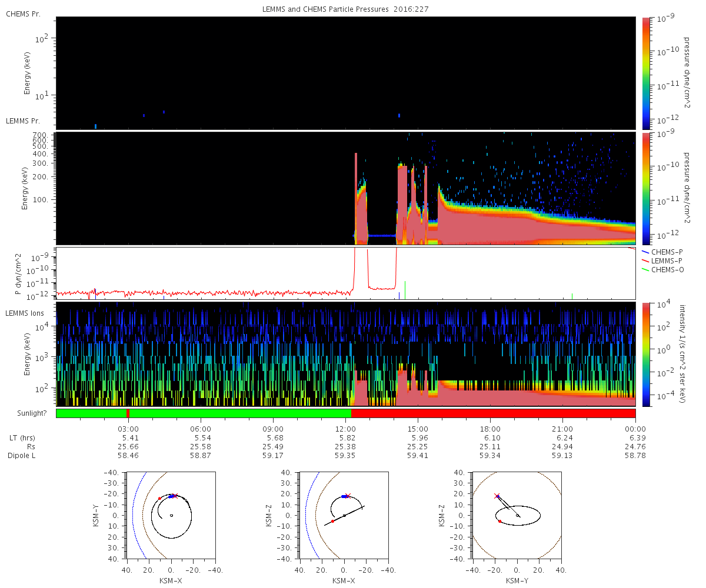Screen dimensions: 706x588
Task: Click the CHEMS Pr. panel label
Action: pos(24,14)
